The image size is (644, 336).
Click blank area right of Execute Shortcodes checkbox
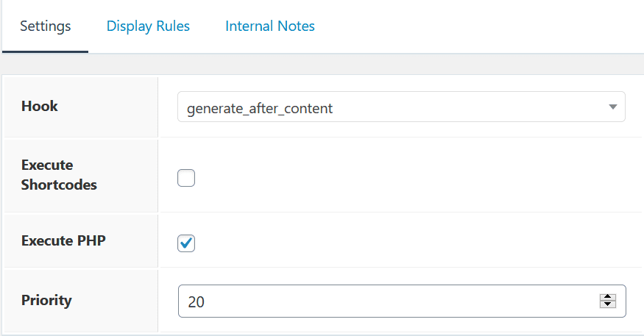coord(405,178)
